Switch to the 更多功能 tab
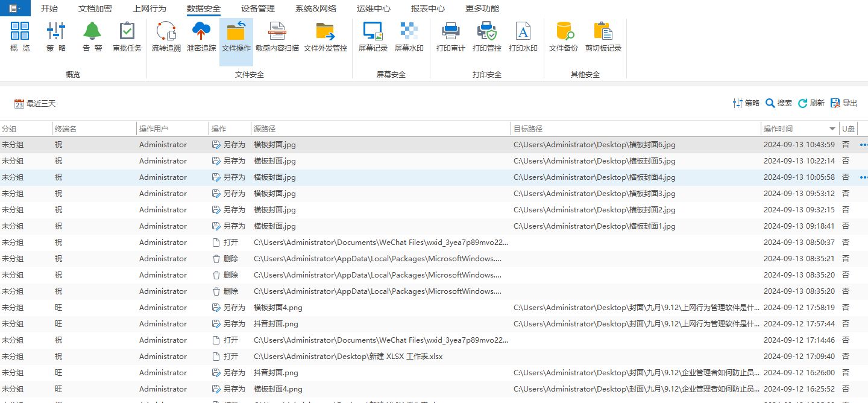Viewport: 868px width, 403px height. point(482,8)
